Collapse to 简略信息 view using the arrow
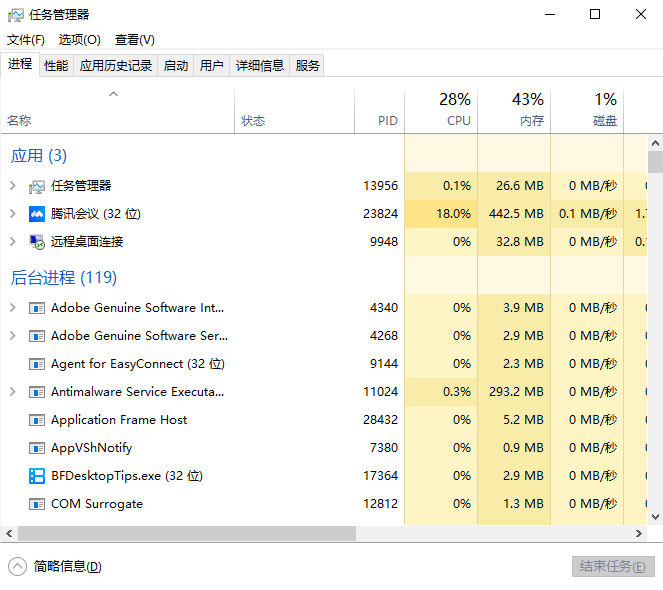 click(17, 566)
